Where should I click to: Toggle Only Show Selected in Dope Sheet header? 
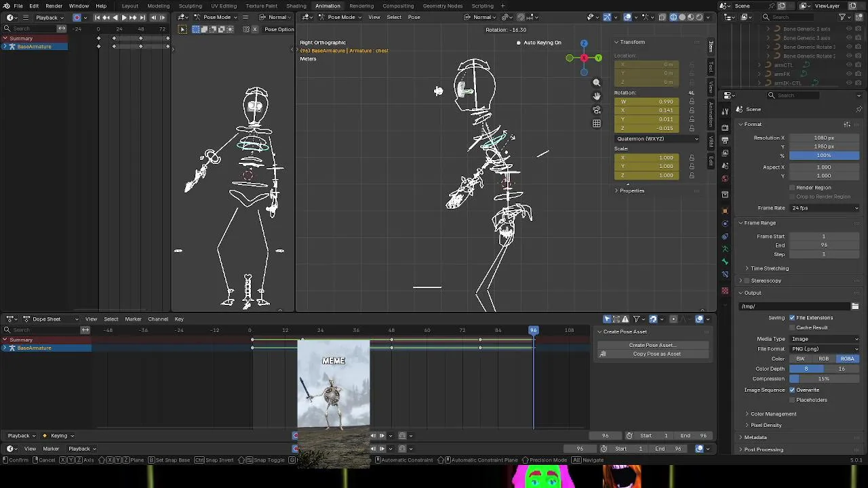click(607, 319)
